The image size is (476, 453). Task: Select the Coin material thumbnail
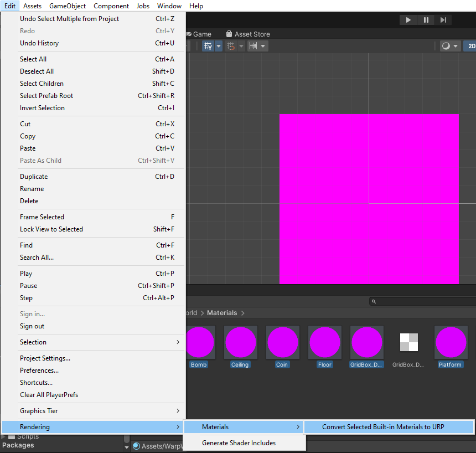pos(282,342)
